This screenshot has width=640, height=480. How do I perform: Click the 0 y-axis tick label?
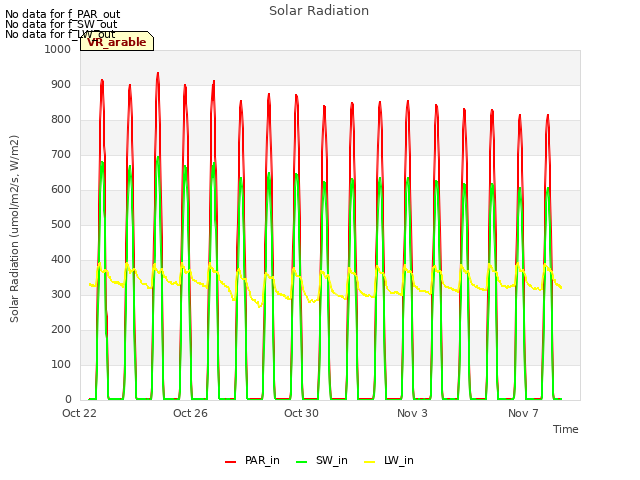[68, 400]
